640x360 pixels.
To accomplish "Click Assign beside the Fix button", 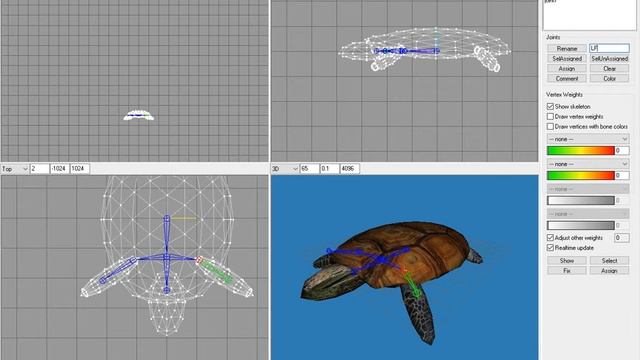I will pos(609,271).
